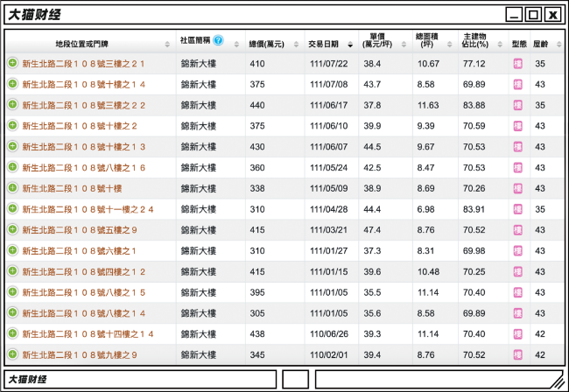
Task: Expand row 新生北路二段108號五樓之9 plus icon
Action: pyautogui.click(x=13, y=229)
